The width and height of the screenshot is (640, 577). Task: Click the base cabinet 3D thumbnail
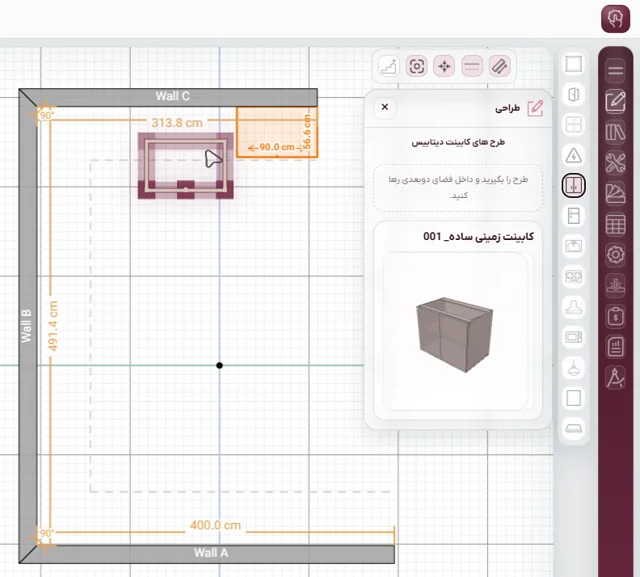click(x=455, y=331)
